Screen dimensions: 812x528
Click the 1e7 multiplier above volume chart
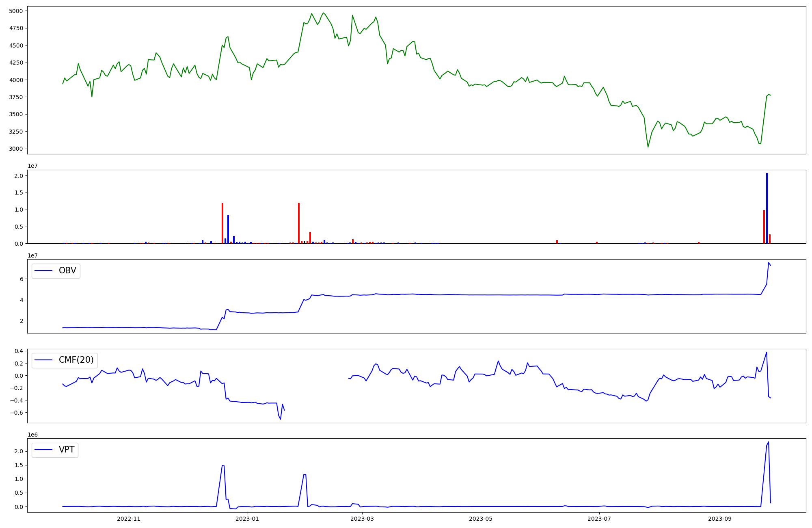[x=32, y=166]
